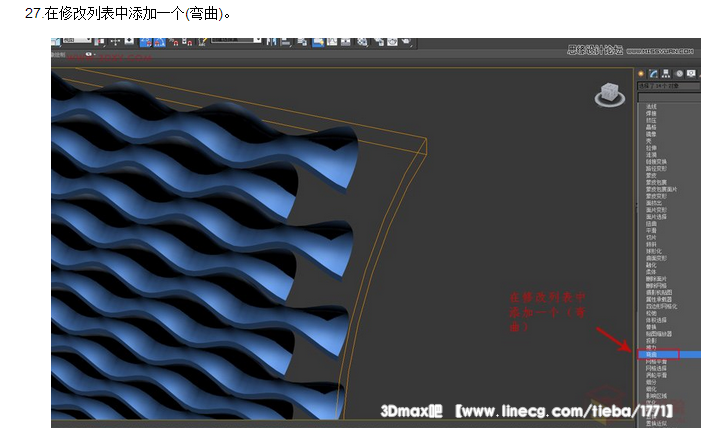Choose 法线 modifier from the list
The width and height of the screenshot is (702, 428).
pyautogui.click(x=651, y=107)
